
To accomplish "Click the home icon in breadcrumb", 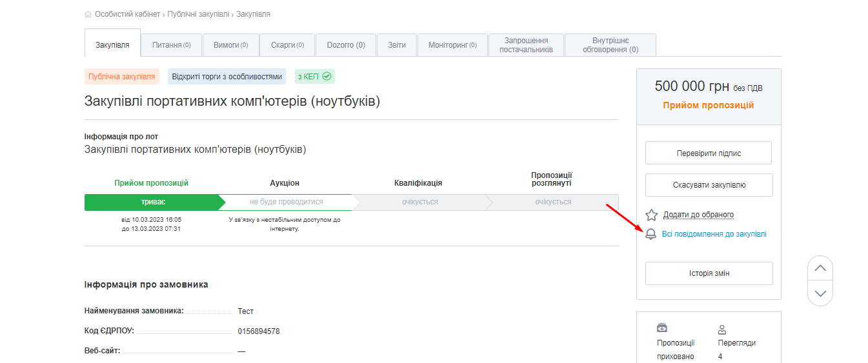I will tap(88, 14).
